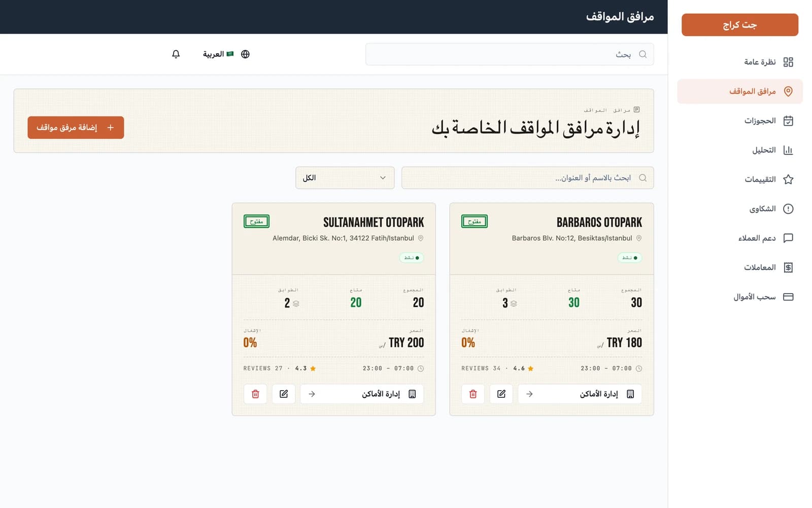Click the magnifier icon in top search
The width and height of the screenshot is (812, 508).
[x=643, y=54]
